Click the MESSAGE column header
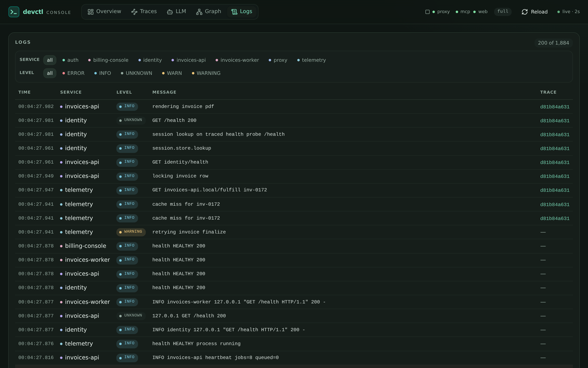The image size is (588, 368). (x=164, y=92)
